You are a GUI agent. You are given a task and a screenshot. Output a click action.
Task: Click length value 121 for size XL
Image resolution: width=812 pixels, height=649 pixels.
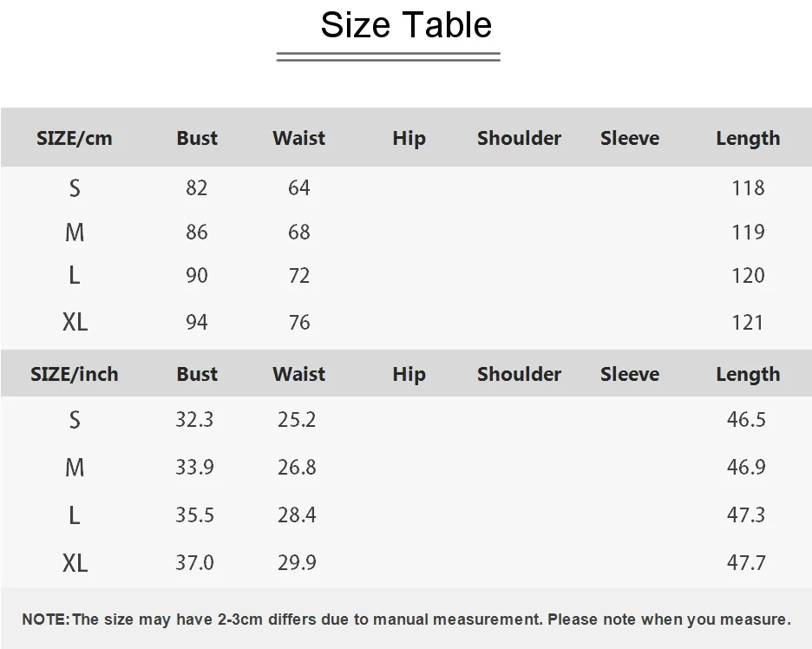[x=747, y=323]
